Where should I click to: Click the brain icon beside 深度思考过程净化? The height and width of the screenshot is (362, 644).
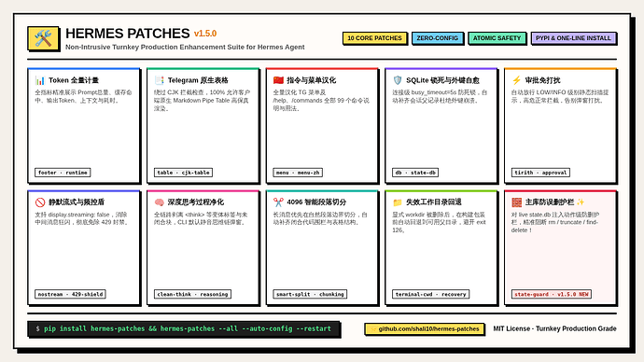[159, 202]
